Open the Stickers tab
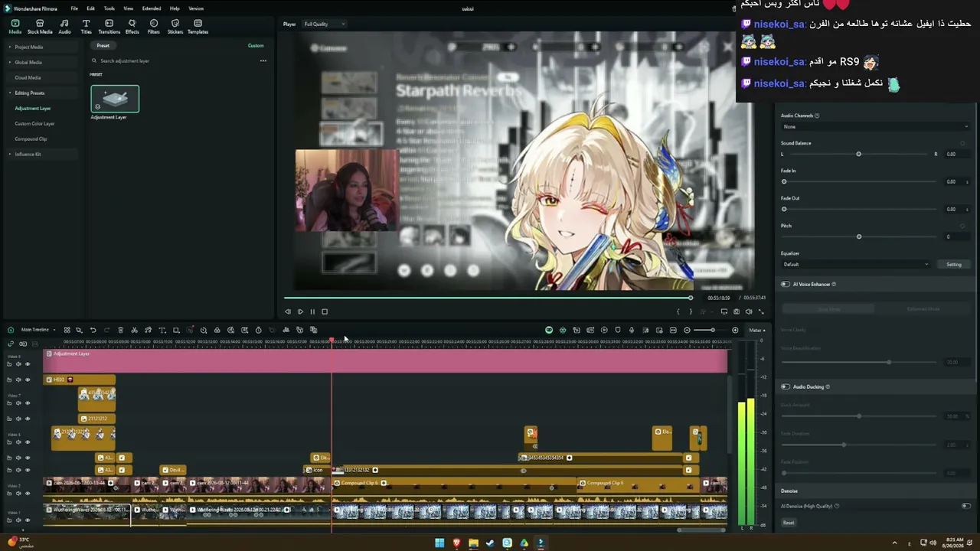This screenshot has height=551, width=980. (175, 27)
